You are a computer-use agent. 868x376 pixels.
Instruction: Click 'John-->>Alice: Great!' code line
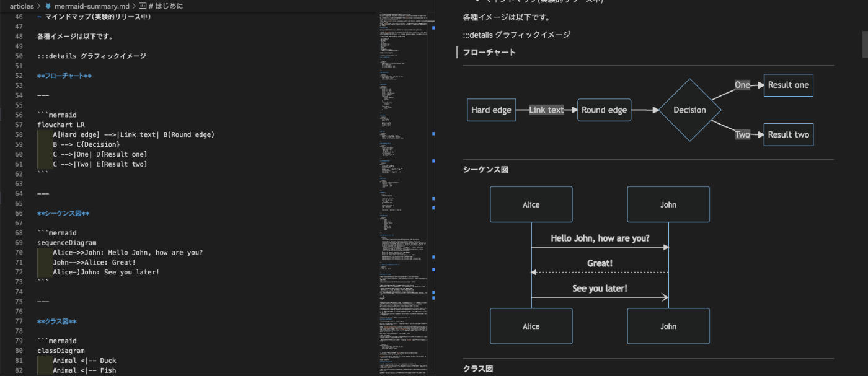click(x=94, y=263)
